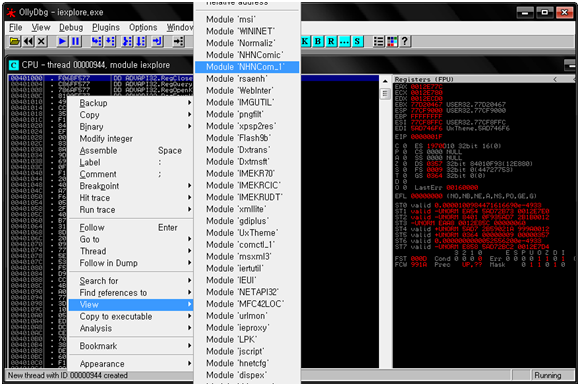Select Module 'NHNCom_1' in submenu
The height and width of the screenshot is (386, 580).
pos(247,67)
